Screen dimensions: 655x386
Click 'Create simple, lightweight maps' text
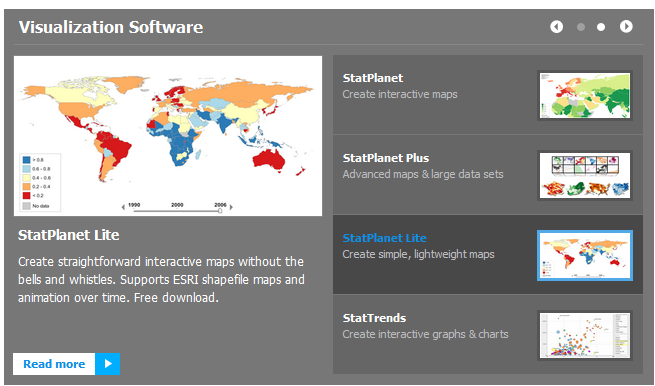tap(418, 254)
